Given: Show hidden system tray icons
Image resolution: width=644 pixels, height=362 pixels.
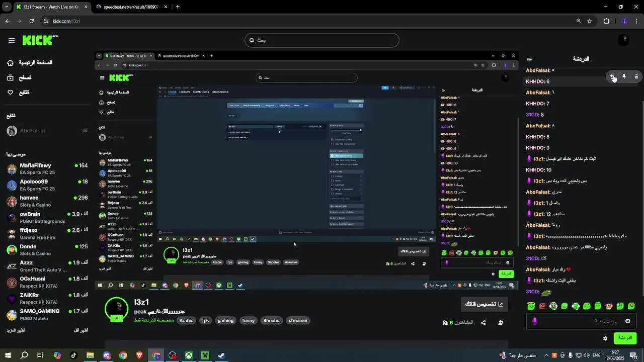Looking at the screenshot, I should tap(546, 355).
